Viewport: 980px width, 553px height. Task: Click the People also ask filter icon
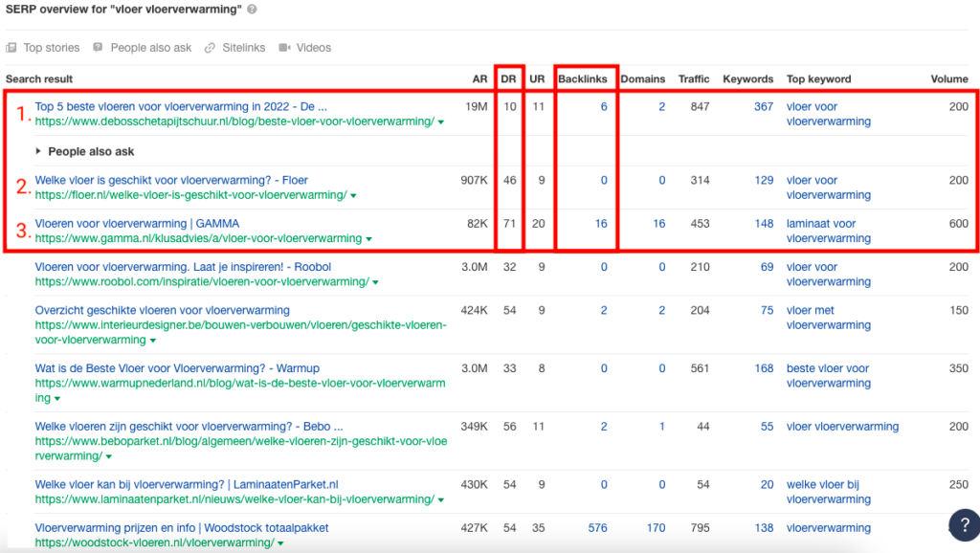click(x=99, y=48)
